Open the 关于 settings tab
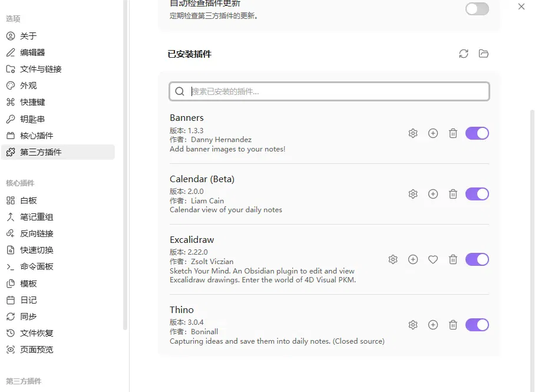This screenshot has height=392, width=535. click(x=58, y=36)
